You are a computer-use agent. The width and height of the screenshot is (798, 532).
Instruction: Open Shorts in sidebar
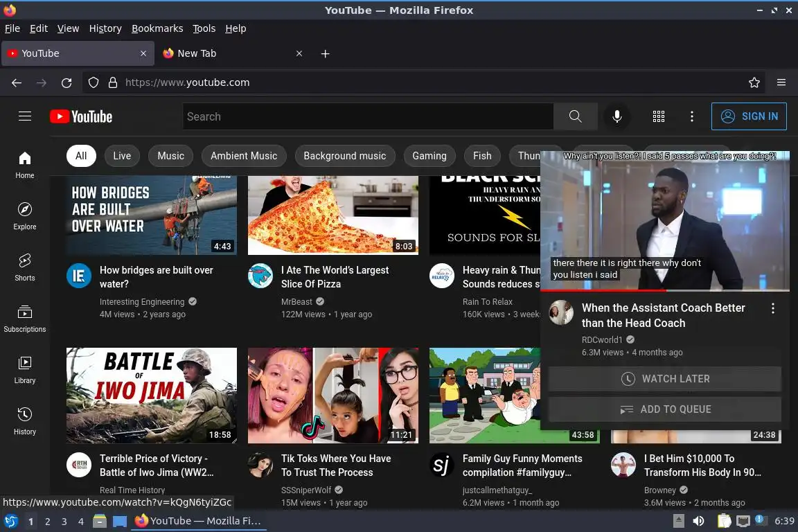pos(25,268)
